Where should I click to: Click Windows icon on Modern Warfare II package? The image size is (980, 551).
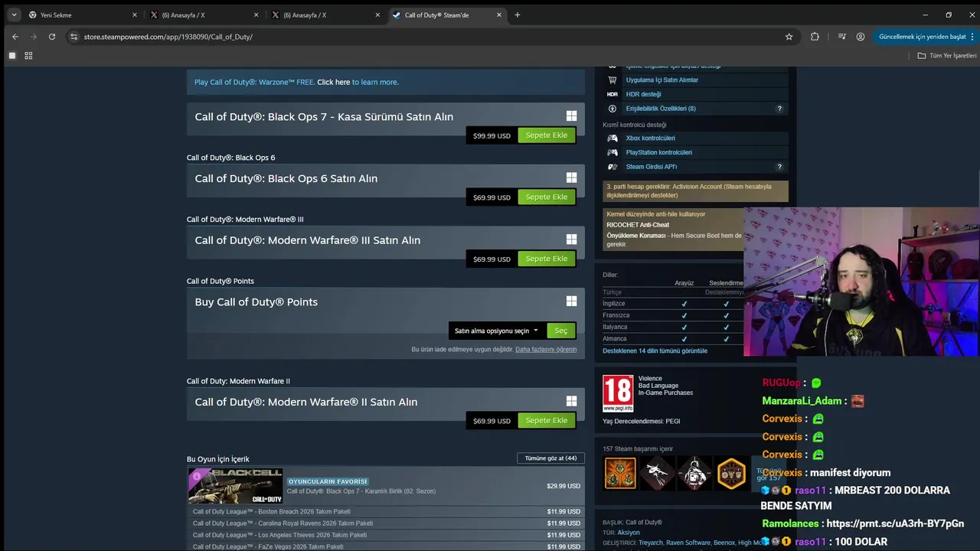click(x=571, y=401)
